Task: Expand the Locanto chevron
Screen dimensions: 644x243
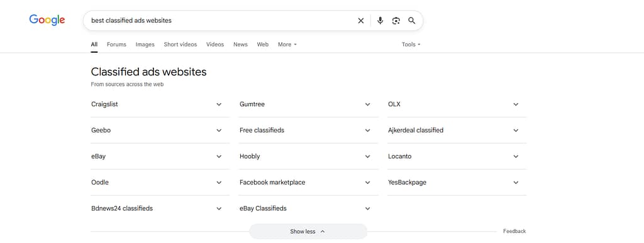Action: [x=516, y=156]
